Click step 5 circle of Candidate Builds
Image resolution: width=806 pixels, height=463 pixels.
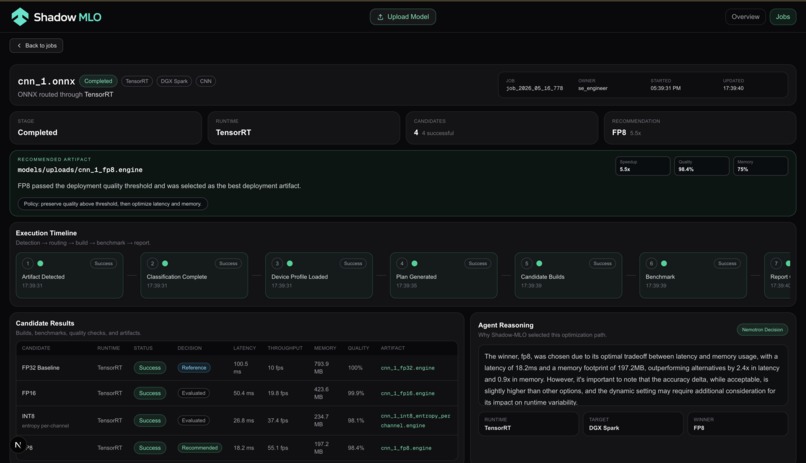pos(526,264)
